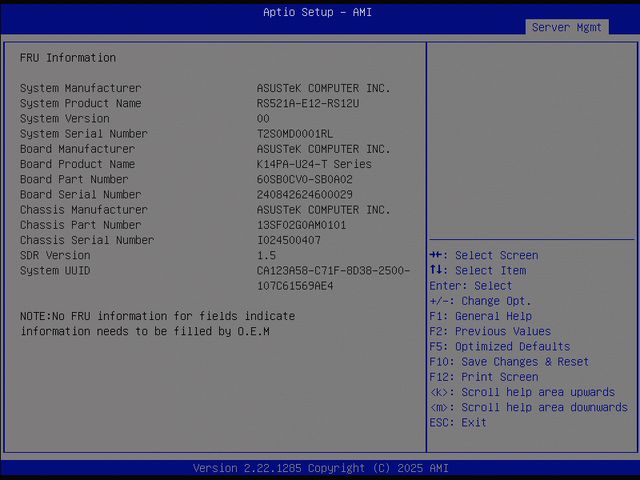The height and width of the screenshot is (480, 640).
Task: Click F5: Optimized Defaults line
Action: 500,347
